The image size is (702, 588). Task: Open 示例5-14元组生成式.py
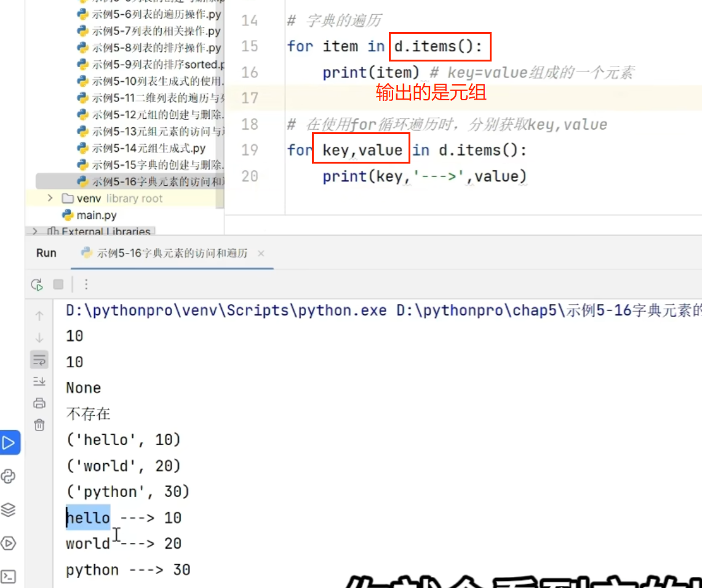[x=142, y=148]
